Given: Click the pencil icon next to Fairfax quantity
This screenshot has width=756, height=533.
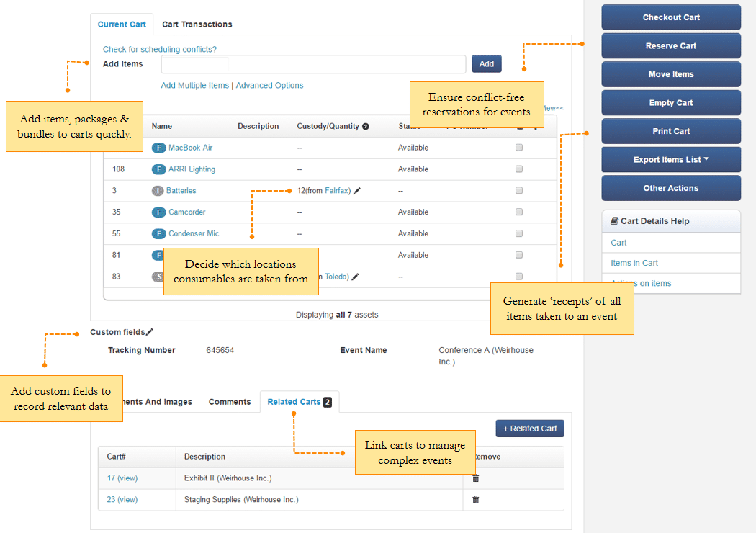Looking at the screenshot, I should coord(357,191).
